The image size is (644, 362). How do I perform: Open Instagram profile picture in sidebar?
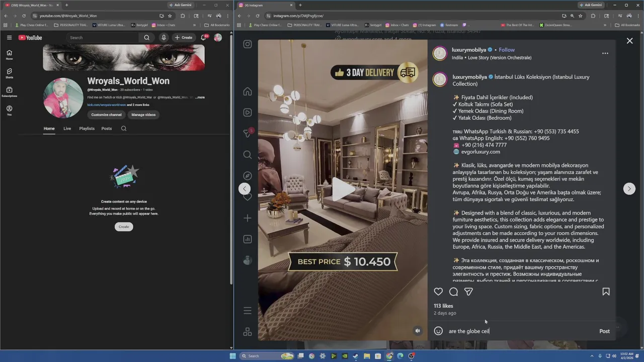click(x=248, y=260)
